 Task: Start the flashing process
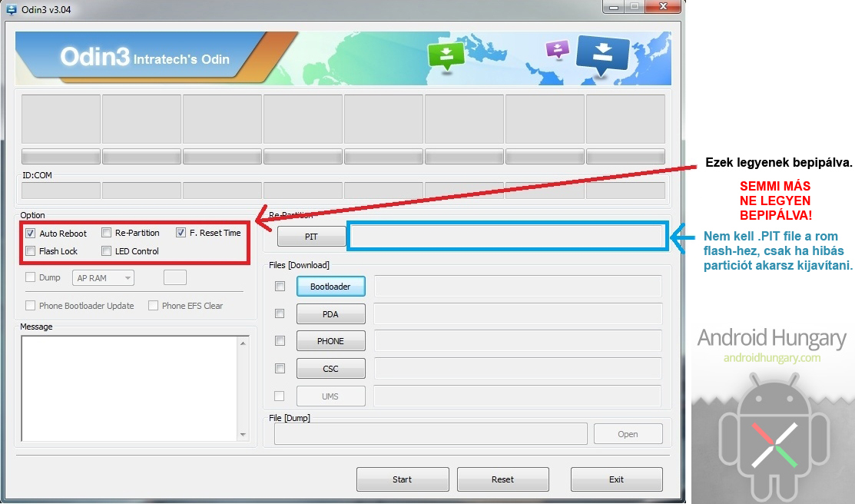(x=403, y=479)
